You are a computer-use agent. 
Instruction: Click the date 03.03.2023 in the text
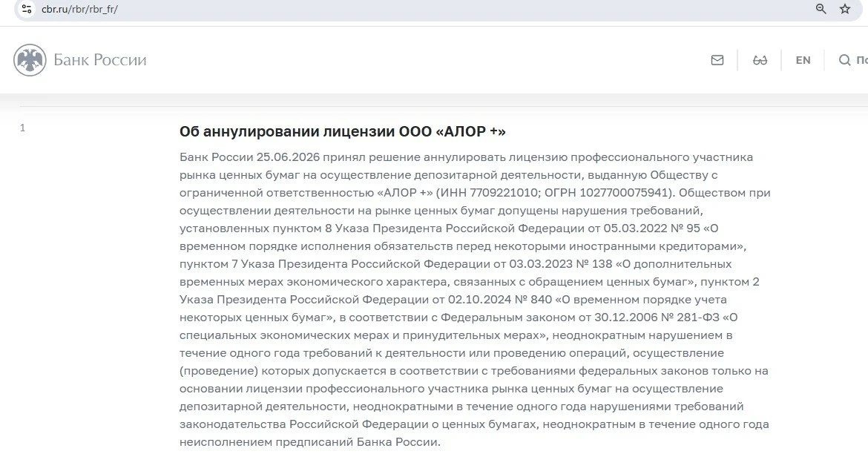coord(542,263)
